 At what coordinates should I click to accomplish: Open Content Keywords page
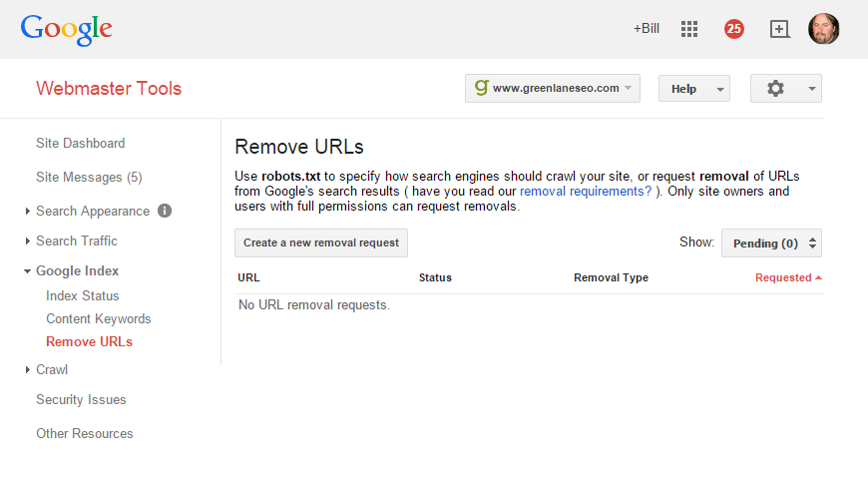click(x=99, y=319)
